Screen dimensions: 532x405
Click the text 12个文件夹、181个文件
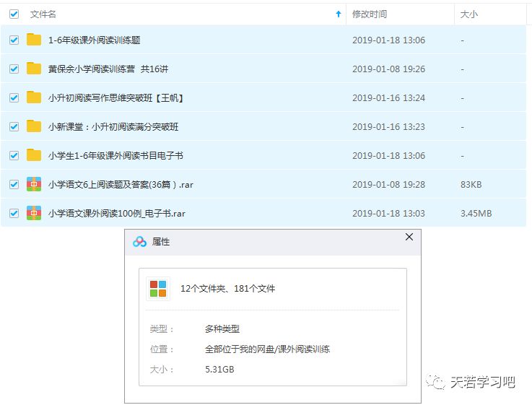[x=227, y=289]
